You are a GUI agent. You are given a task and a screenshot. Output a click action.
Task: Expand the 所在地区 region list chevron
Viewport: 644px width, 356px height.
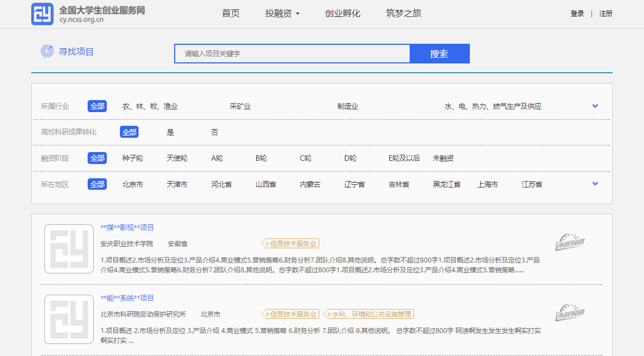[x=595, y=184]
